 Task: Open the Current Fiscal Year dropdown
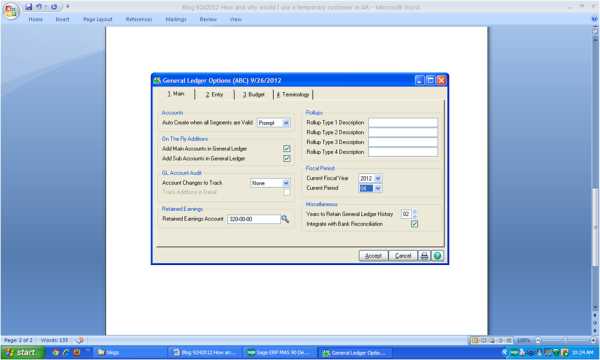tap(378, 178)
